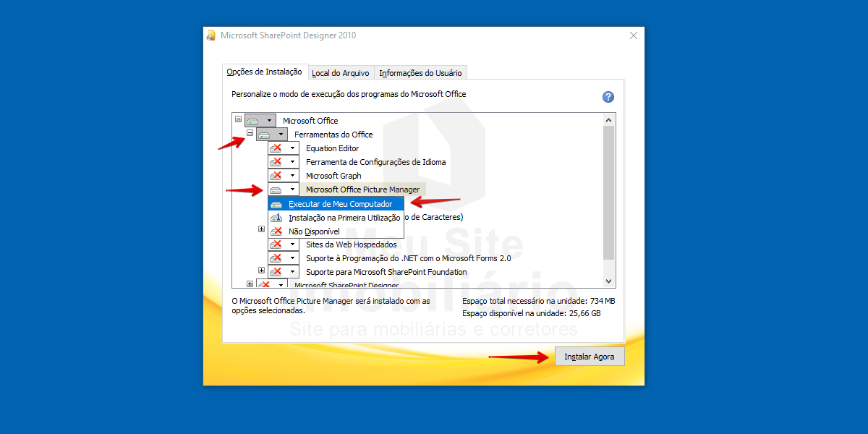The width and height of the screenshot is (868, 434).
Task: Expand the Suporte para Microsoft SharePoint Foundation node
Action: [261, 271]
